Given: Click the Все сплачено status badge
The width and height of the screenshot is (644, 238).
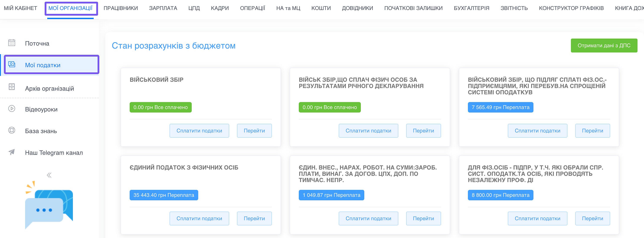Looking at the screenshot, I should 160,107.
